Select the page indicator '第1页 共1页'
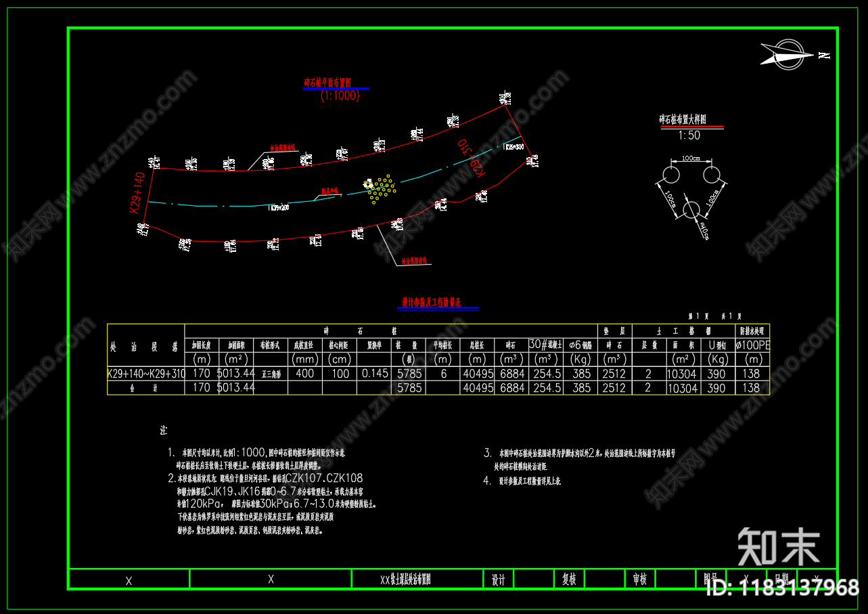The image size is (868, 614). pyautogui.click(x=714, y=316)
